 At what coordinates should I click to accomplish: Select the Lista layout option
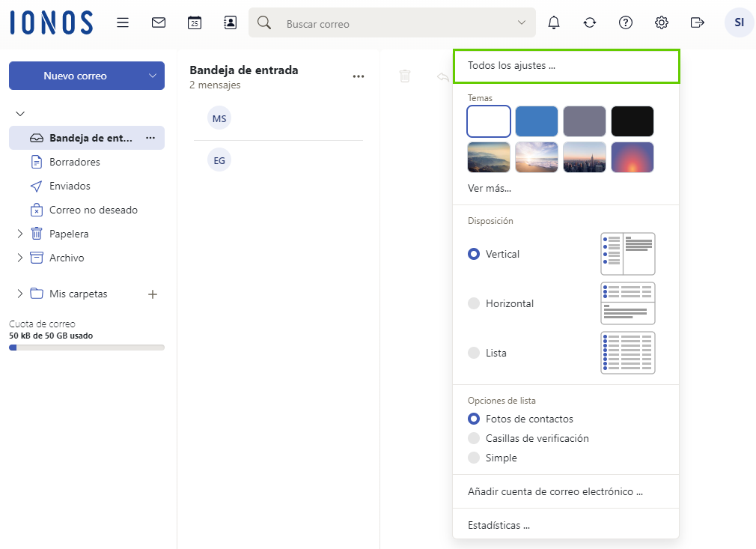(474, 353)
